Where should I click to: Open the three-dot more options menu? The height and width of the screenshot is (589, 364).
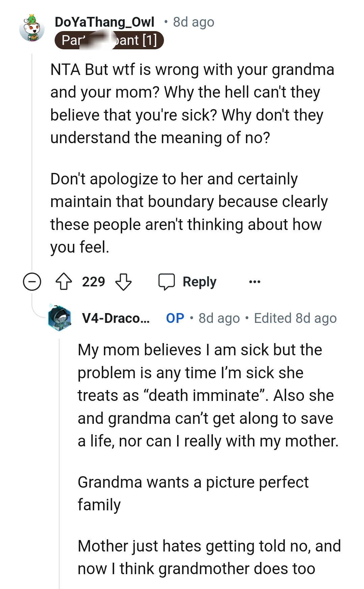point(254,282)
